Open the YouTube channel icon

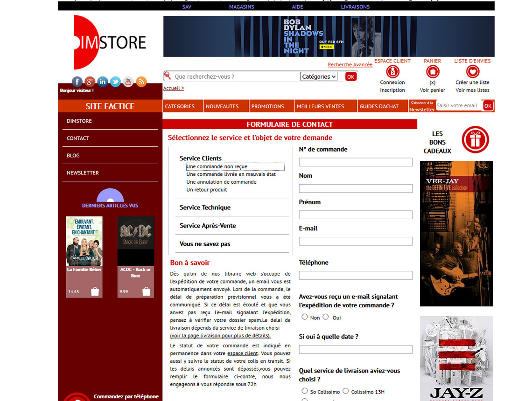pyautogui.click(x=128, y=82)
